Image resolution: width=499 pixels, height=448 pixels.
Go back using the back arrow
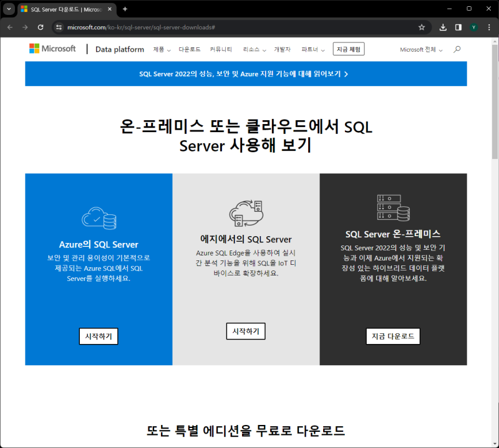(x=9, y=27)
